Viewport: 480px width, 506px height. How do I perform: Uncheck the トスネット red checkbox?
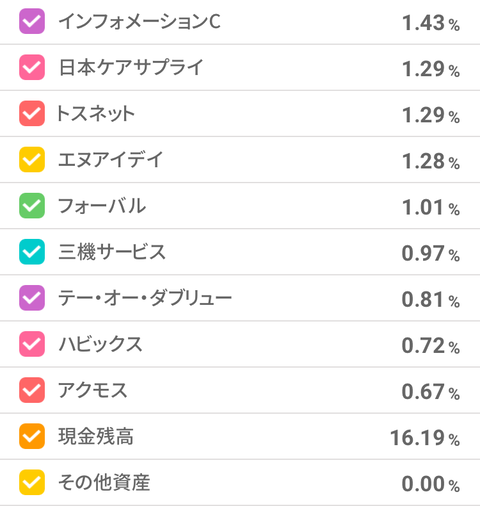[32, 113]
